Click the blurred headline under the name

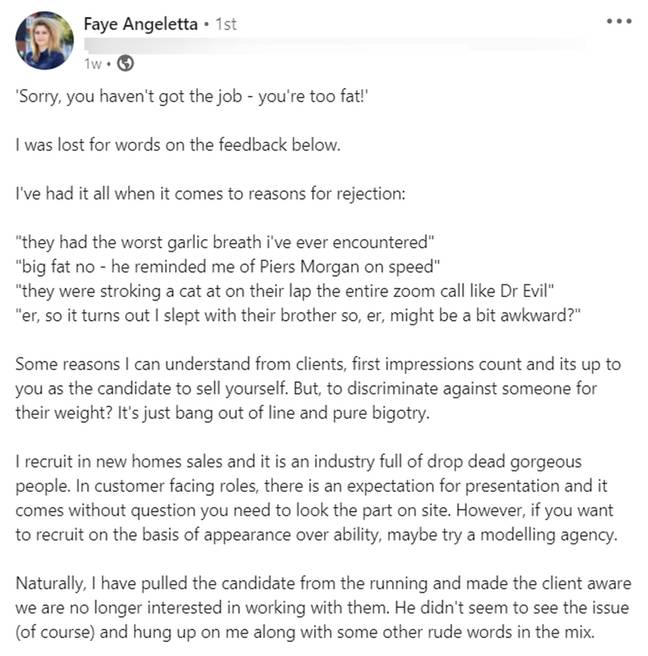335,44
